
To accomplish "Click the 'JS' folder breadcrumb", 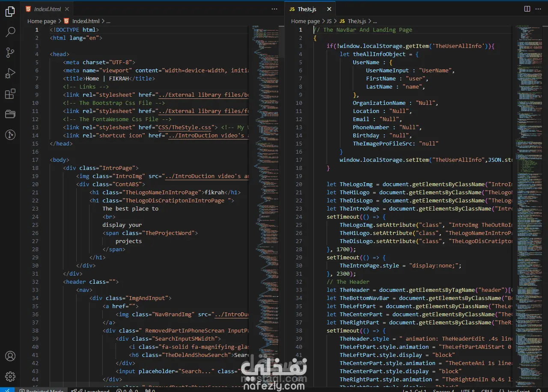I will [x=329, y=21].
